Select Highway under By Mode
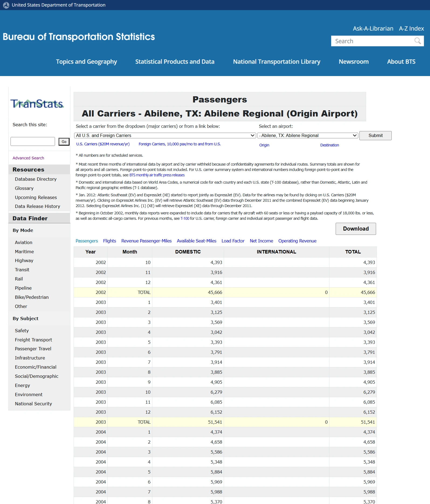430x504 pixels. (x=24, y=260)
